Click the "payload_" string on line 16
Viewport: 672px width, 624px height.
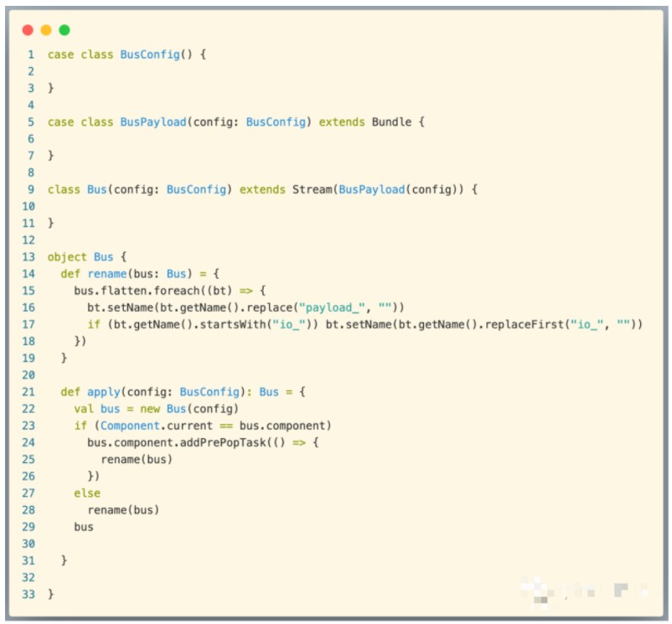tap(332, 307)
